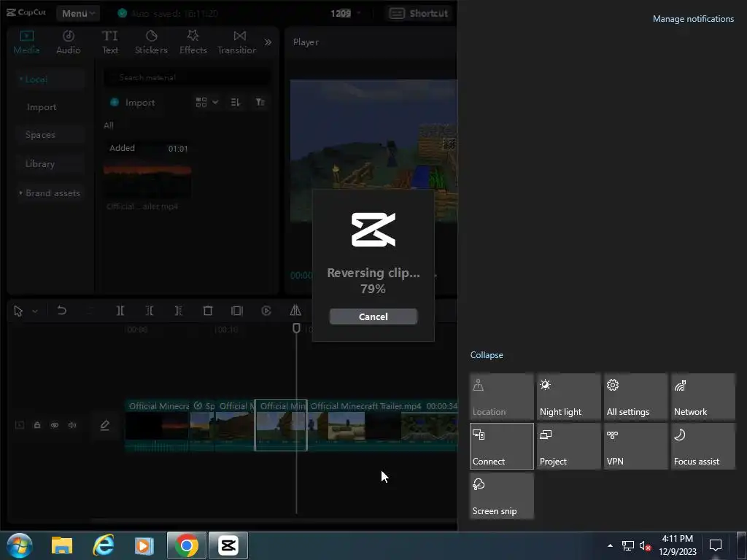Open the media player taskbar icon
747x560 pixels.
(144, 545)
